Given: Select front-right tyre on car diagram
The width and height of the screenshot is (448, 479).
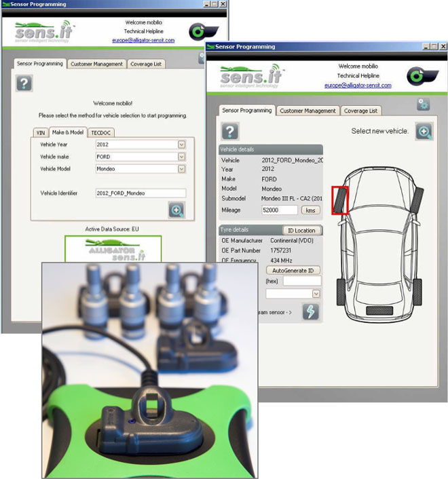Looking at the screenshot, I should (x=417, y=200).
